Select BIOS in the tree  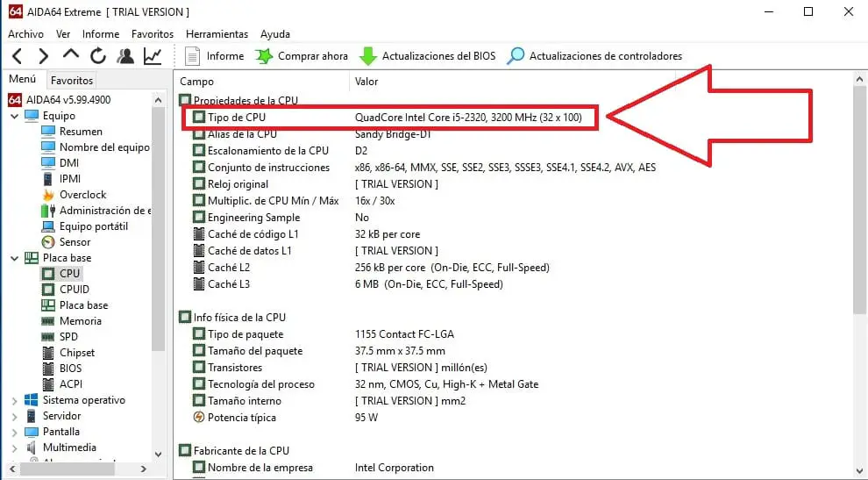62,369
